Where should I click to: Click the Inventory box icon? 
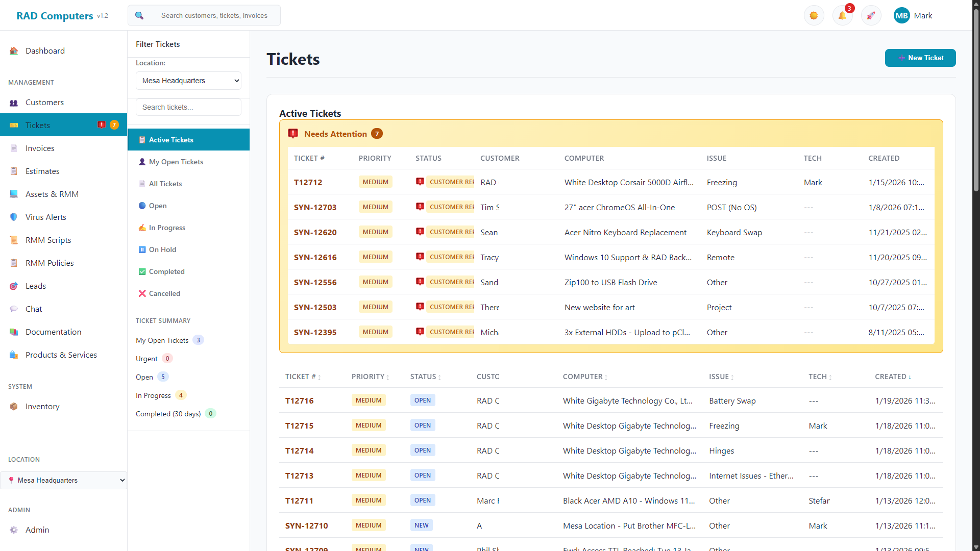pos(14,406)
